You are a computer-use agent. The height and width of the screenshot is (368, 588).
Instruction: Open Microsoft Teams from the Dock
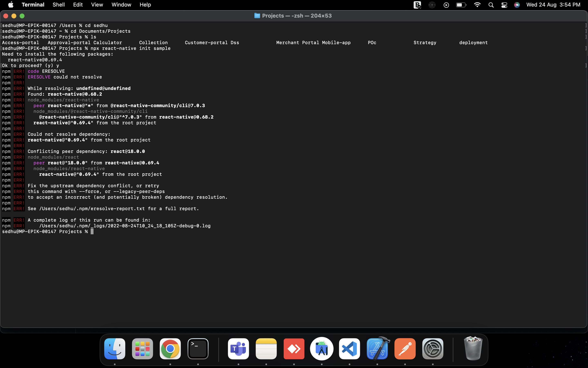click(x=238, y=349)
